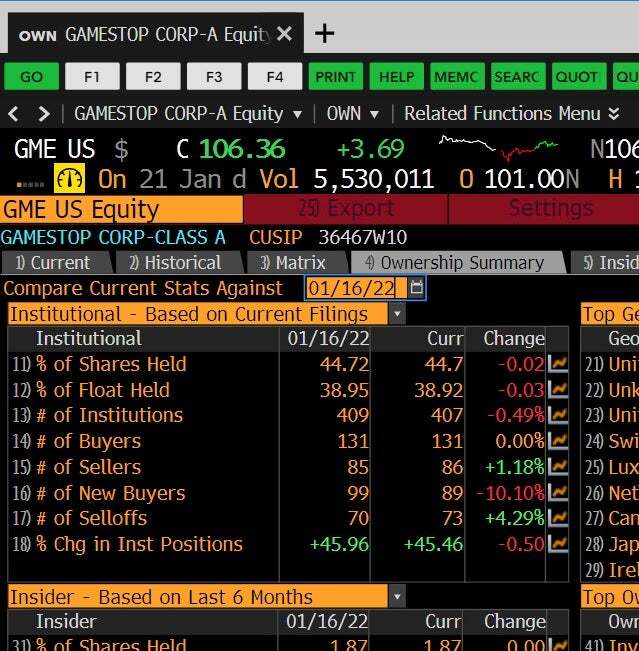Click the F4 key button
639x651 pixels.
coord(275,76)
